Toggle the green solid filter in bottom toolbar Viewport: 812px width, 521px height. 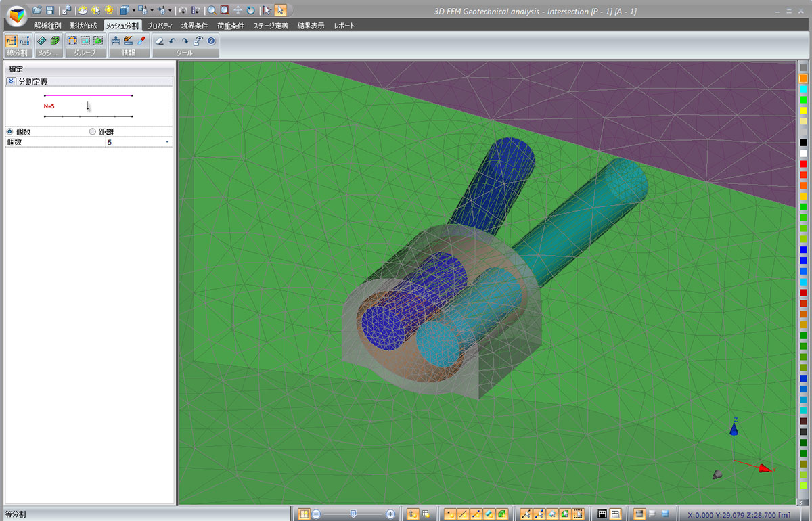501,514
